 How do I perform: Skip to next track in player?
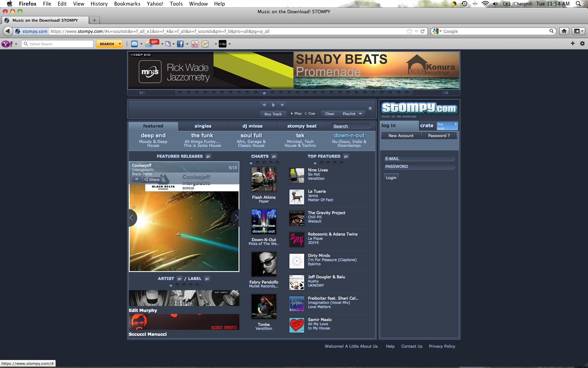282,105
